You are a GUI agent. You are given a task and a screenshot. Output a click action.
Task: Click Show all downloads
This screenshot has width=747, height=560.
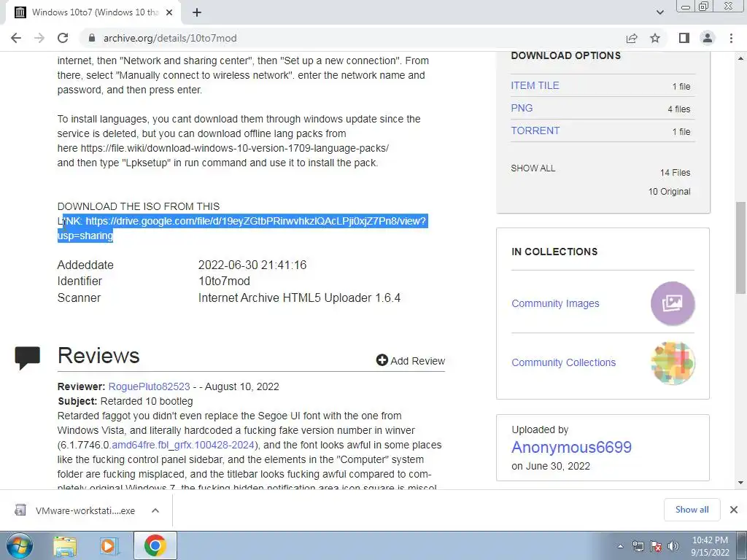click(692, 510)
